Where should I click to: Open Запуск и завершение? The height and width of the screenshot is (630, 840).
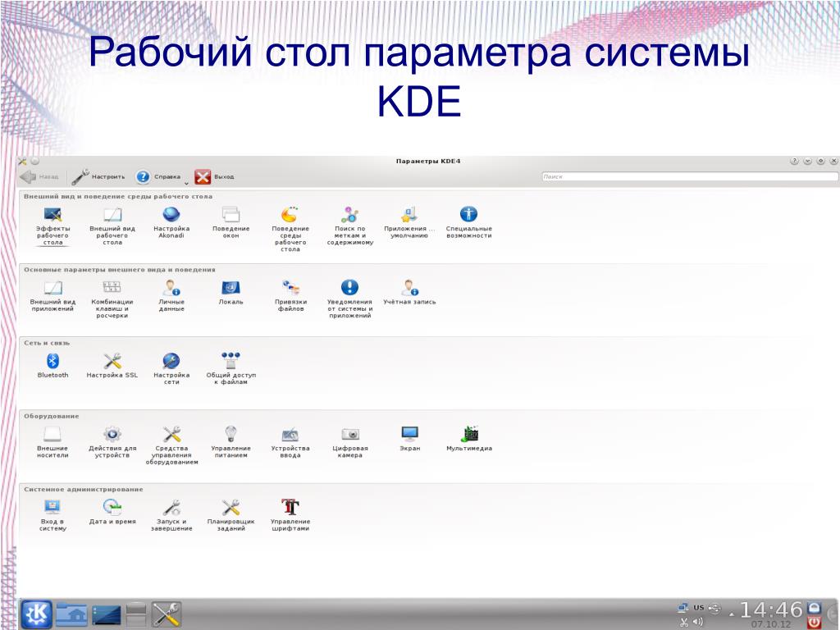[171, 515]
